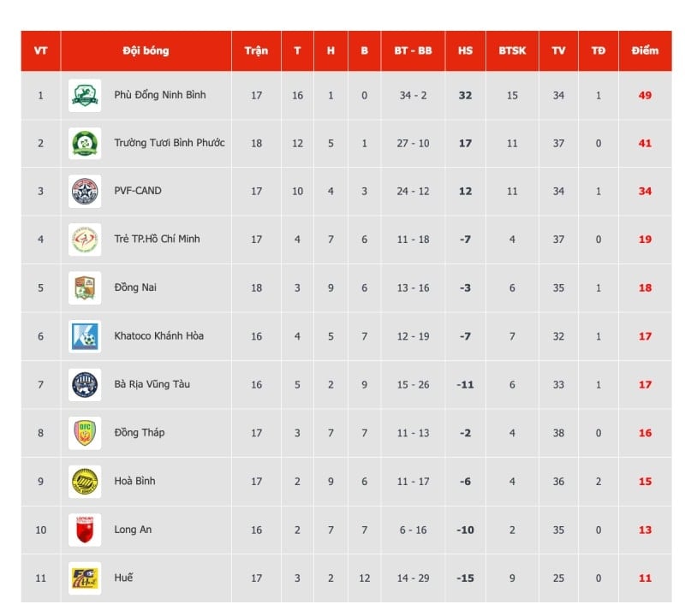Sort table by the HS header
The height and width of the screenshot is (616, 685).
point(465,50)
